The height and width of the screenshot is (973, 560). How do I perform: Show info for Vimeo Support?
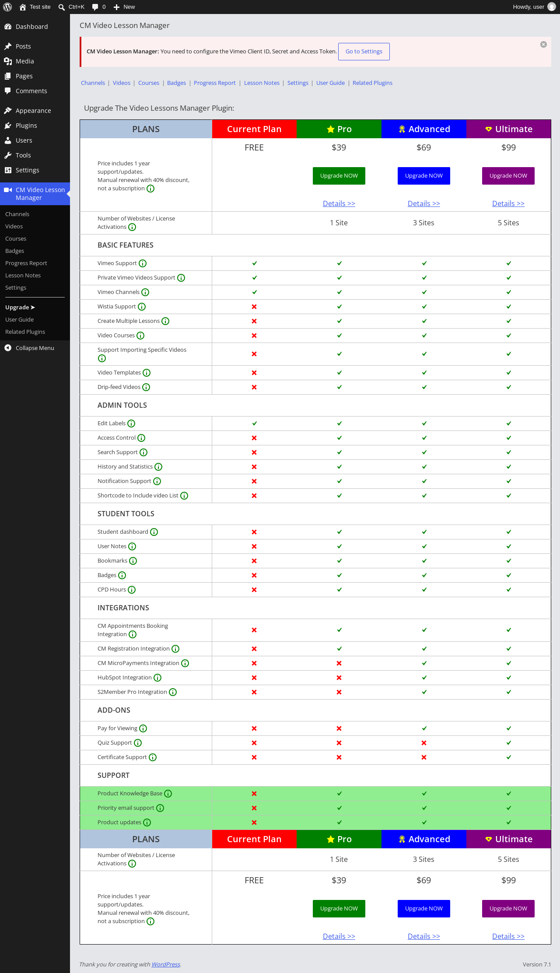(143, 263)
